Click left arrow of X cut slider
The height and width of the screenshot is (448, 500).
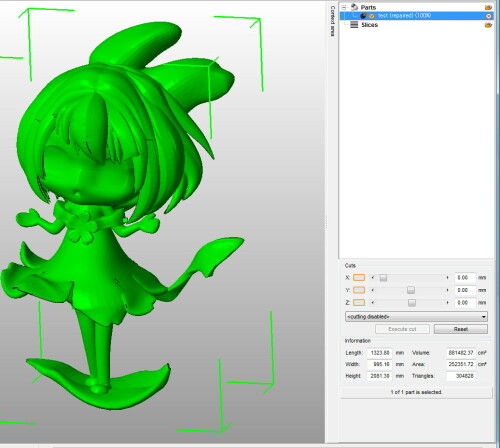[373, 277]
